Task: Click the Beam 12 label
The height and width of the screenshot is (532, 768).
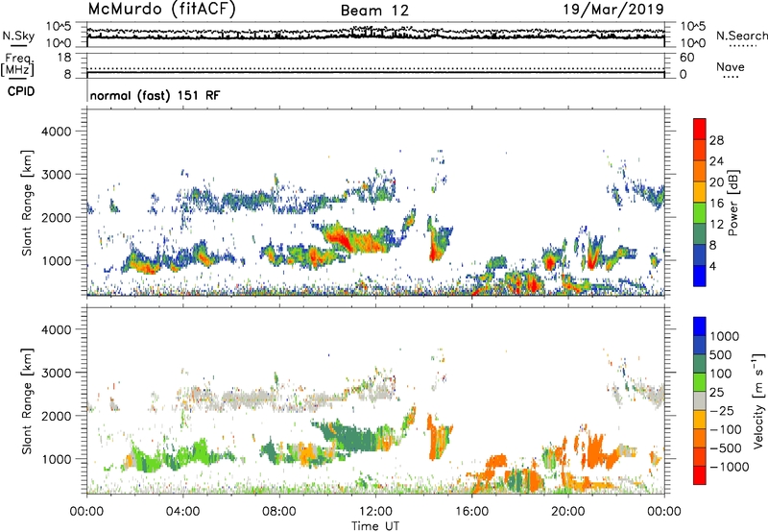Action: click(x=374, y=11)
